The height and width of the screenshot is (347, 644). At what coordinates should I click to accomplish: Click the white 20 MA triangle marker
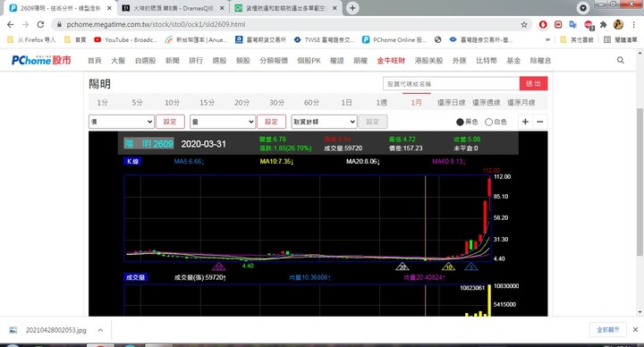pos(402,267)
